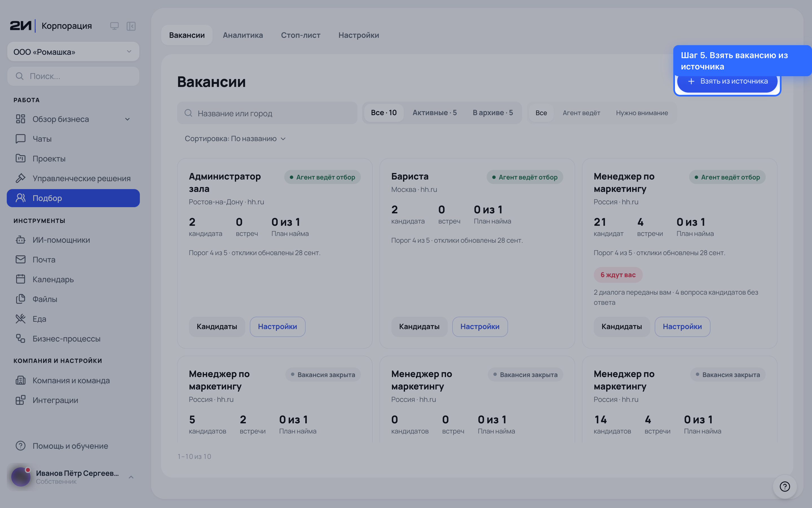Click the robot icon for ИИ-помощники
The height and width of the screenshot is (508, 812).
(21, 240)
